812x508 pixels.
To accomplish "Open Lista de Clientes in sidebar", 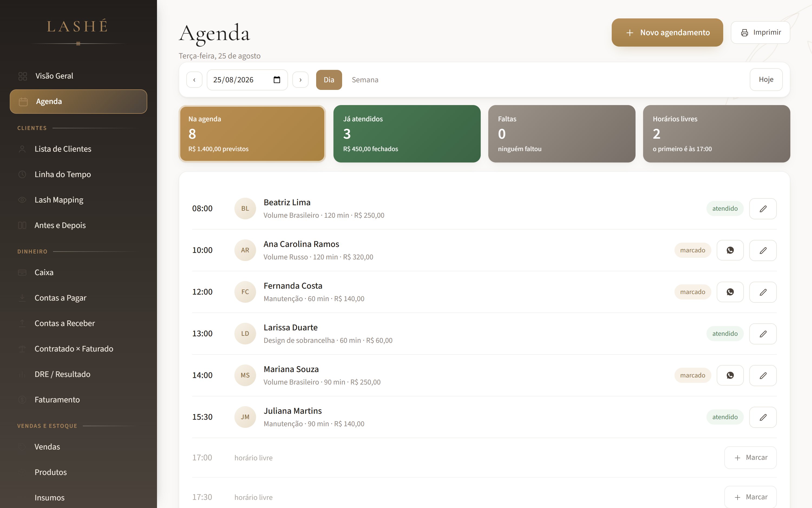I will (x=78, y=149).
